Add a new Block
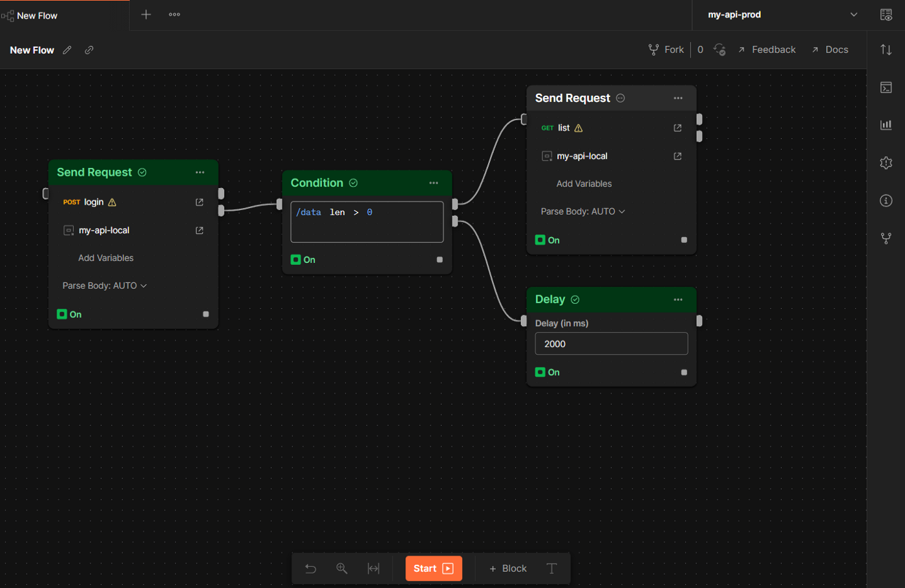This screenshot has height=588, width=905. click(x=508, y=569)
